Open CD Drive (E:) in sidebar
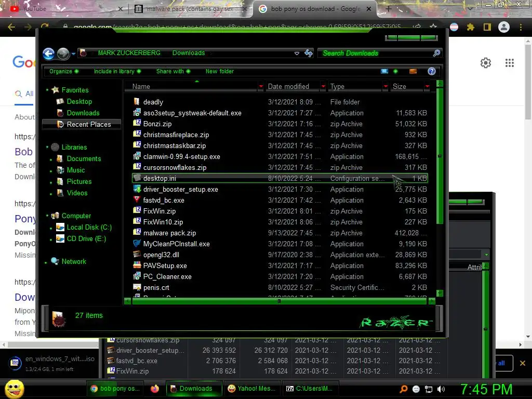 [86, 238]
